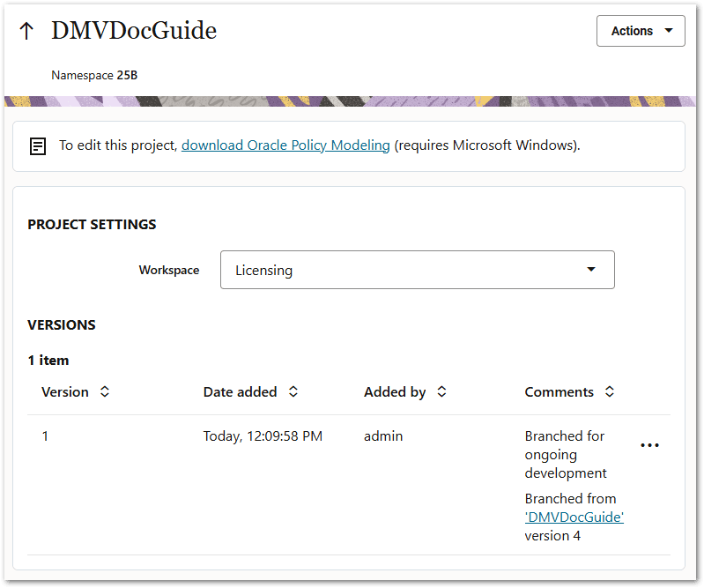Click the 'admin' added-by cell
Screen dimensions: 704x588
point(383,436)
